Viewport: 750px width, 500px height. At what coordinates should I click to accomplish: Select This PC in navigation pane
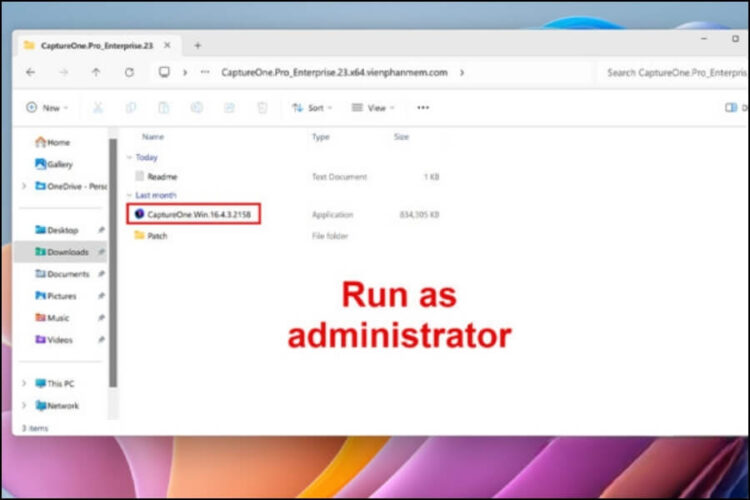(55, 384)
